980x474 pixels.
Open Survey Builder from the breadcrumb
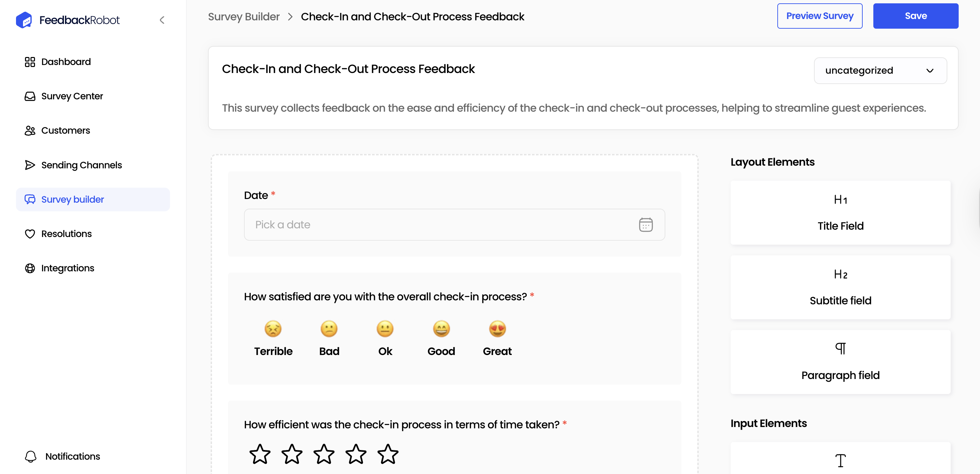(243, 16)
